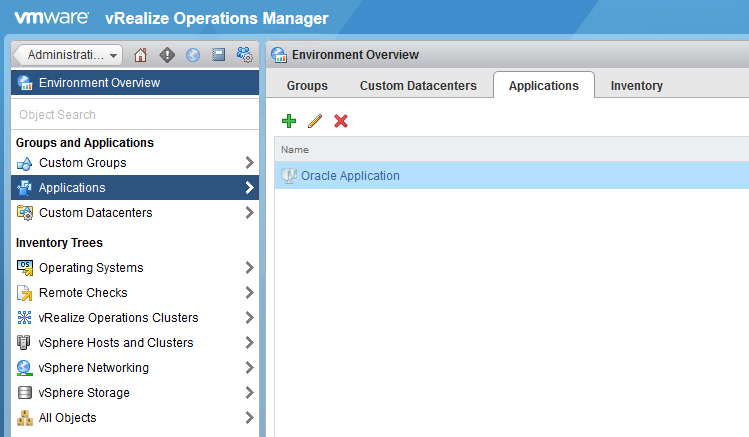Switch to the Groups tab
The image size is (749, 437).
[307, 85]
